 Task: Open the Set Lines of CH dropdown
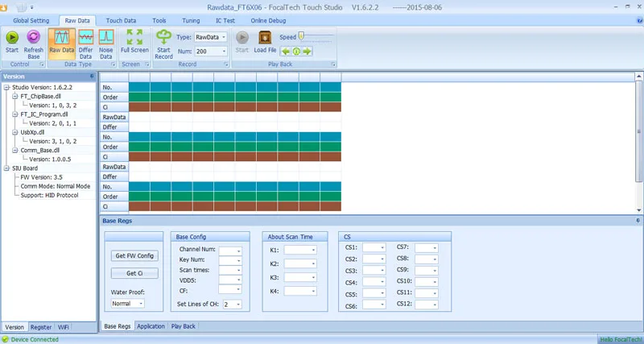click(x=238, y=305)
